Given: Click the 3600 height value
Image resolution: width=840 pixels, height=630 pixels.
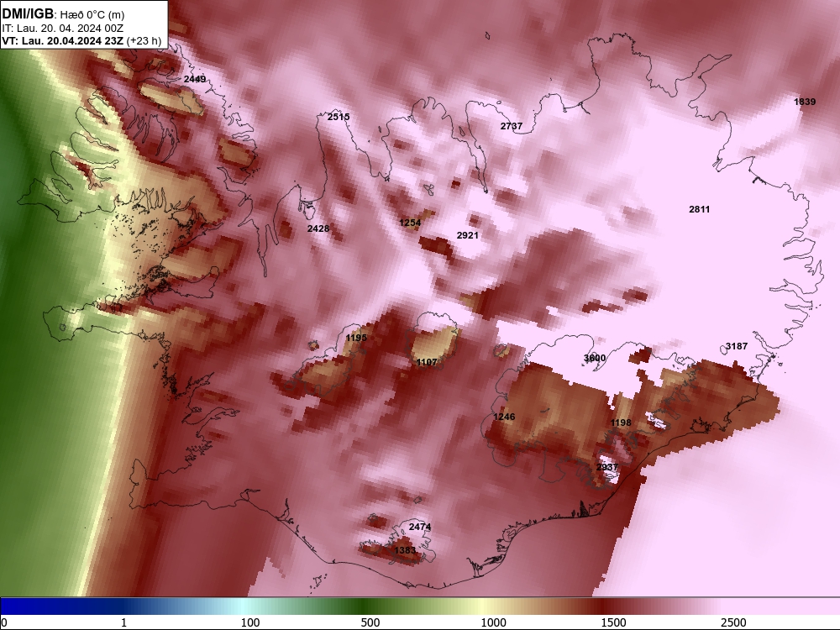Looking at the screenshot, I should coord(595,358).
